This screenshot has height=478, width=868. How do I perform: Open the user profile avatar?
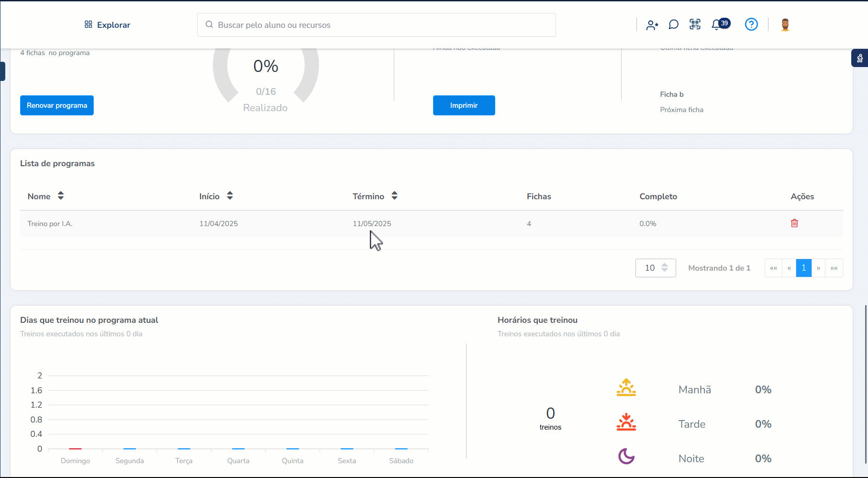tap(785, 24)
